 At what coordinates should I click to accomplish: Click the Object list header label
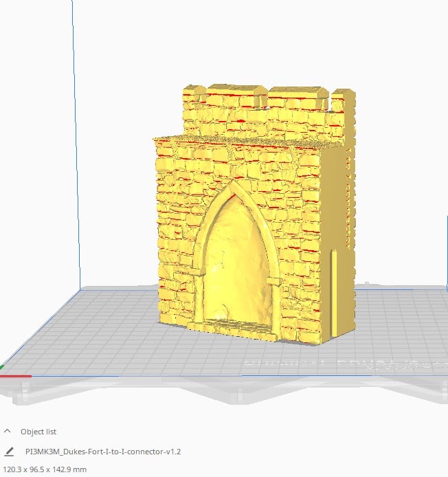point(38,432)
